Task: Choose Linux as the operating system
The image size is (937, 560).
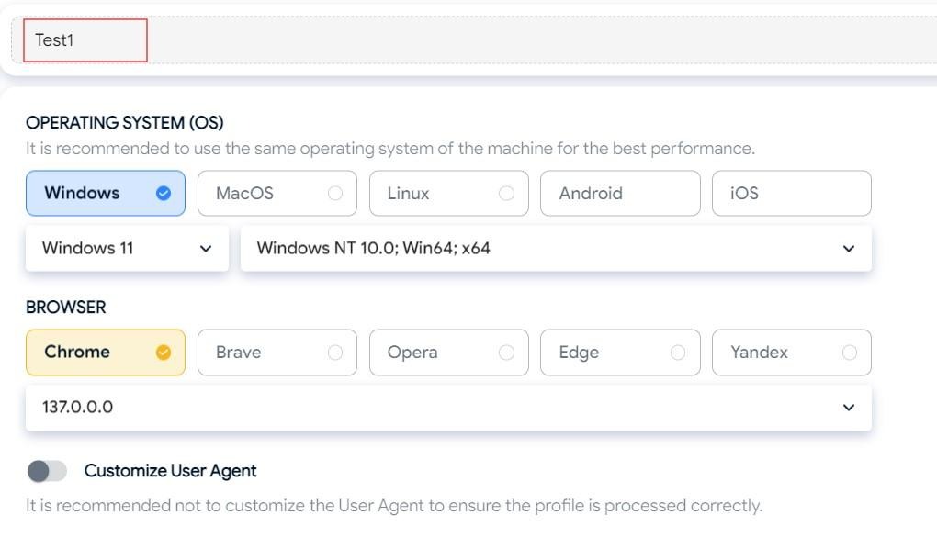Action: (x=448, y=193)
